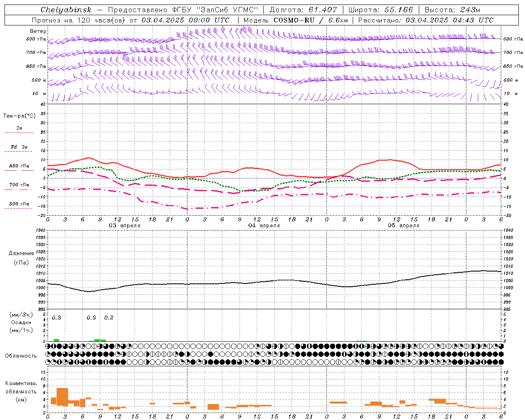
Task: Click the '03 апреля' date label
Action: (x=124, y=226)
